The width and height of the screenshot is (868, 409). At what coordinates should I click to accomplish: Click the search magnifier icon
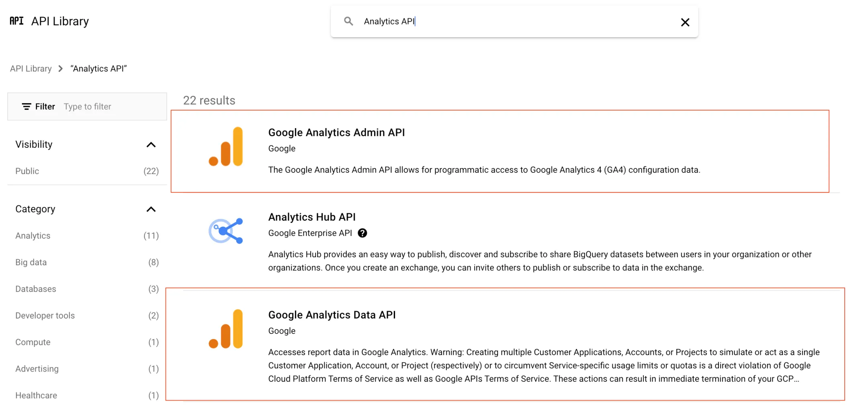tap(348, 21)
